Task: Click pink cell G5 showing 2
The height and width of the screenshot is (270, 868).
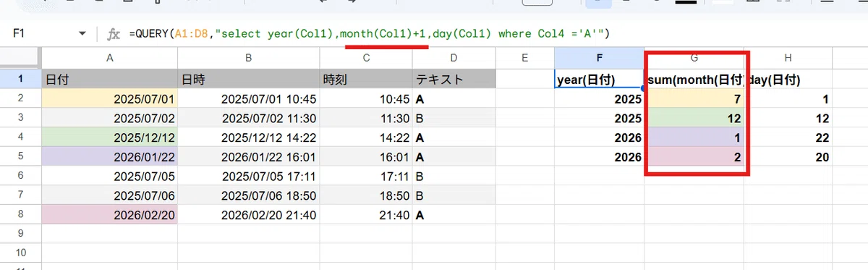Action: pyautogui.click(x=694, y=156)
